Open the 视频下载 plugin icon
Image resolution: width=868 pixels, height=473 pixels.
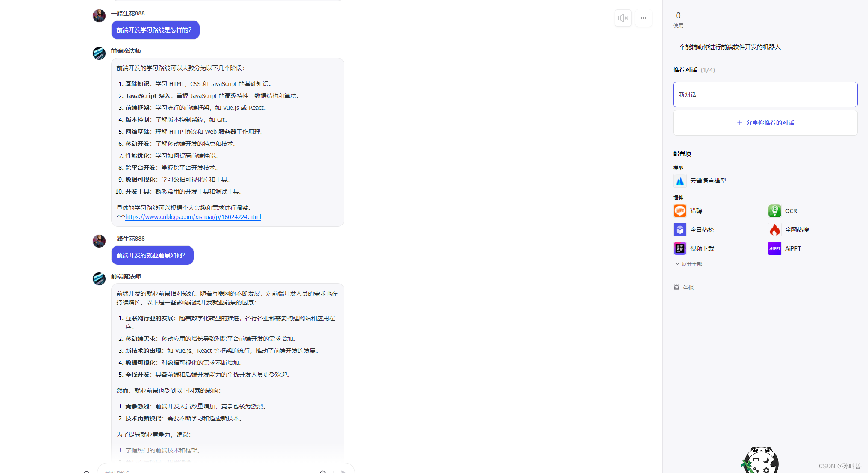[680, 248]
